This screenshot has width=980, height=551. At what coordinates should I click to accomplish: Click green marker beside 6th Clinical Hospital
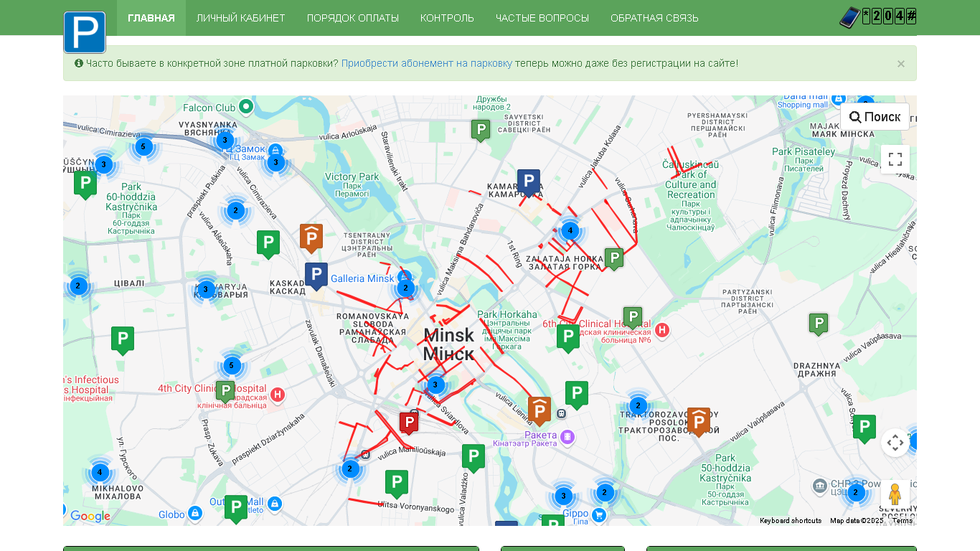pos(633,317)
